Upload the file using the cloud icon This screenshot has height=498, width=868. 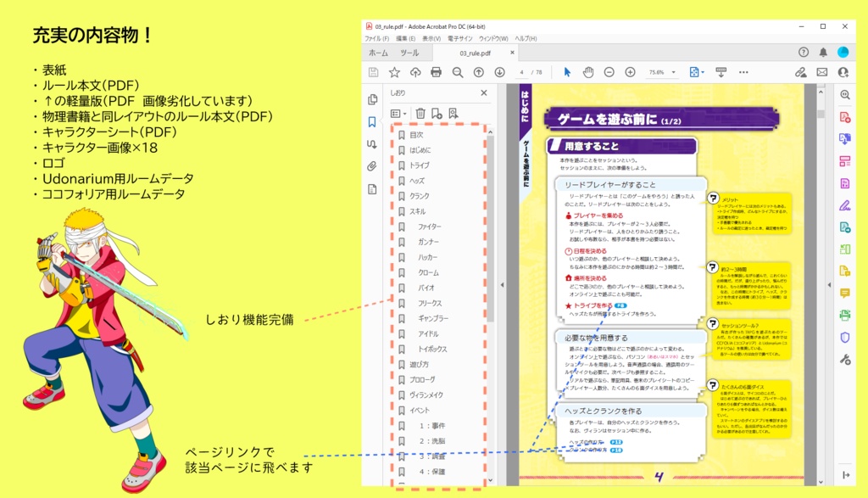(415, 73)
